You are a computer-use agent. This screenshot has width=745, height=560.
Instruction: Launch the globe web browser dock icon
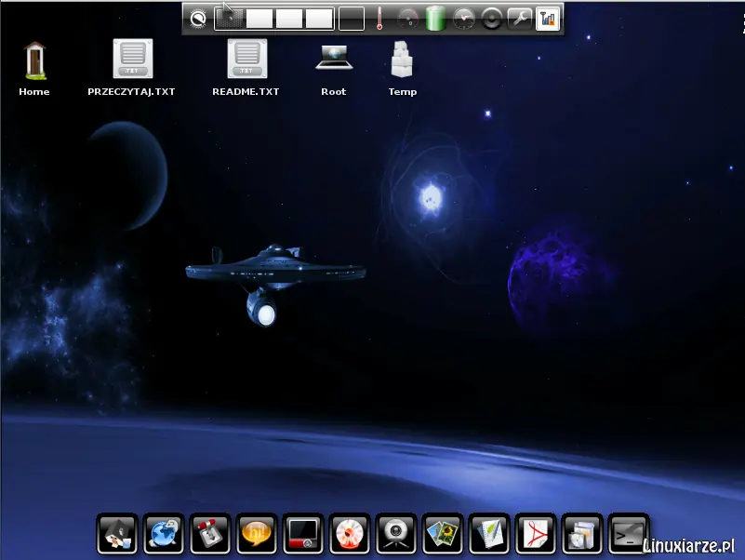[164, 534]
